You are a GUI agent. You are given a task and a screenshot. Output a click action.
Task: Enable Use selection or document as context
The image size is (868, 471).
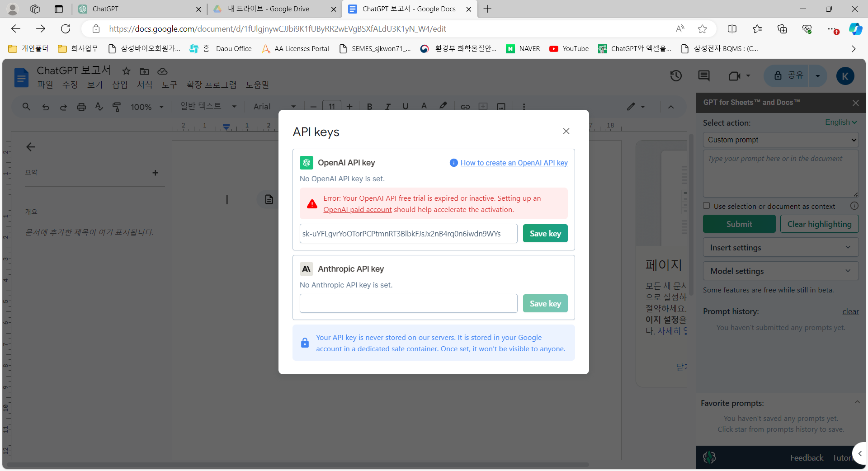[707, 206]
